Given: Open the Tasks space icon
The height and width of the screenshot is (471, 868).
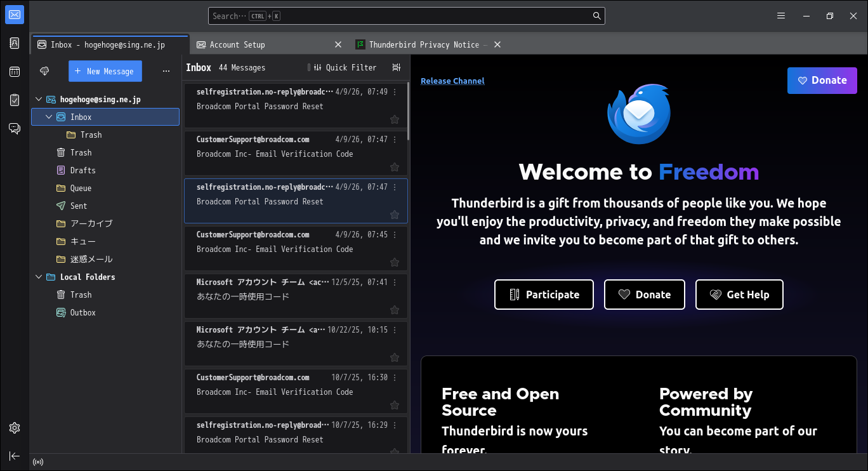Looking at the screenshot, I should 15,100.
